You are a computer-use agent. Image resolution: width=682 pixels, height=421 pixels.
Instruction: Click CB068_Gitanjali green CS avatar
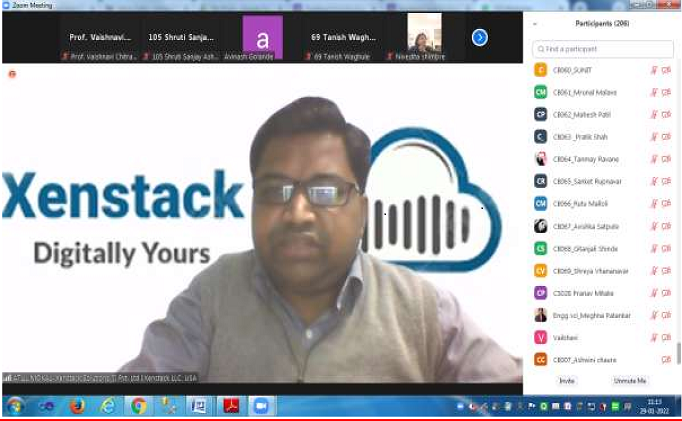[541, 248]
